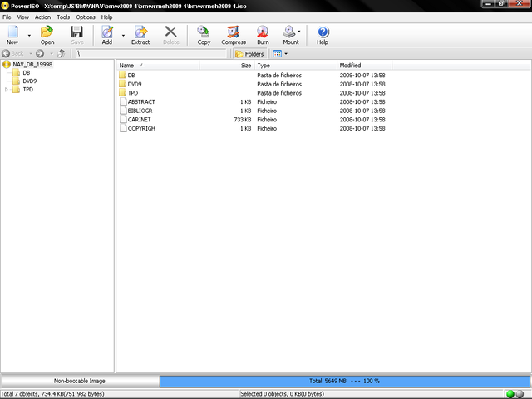
Task: Select NAV_DB_19998 root in the tree
Action: pos(32,65)
